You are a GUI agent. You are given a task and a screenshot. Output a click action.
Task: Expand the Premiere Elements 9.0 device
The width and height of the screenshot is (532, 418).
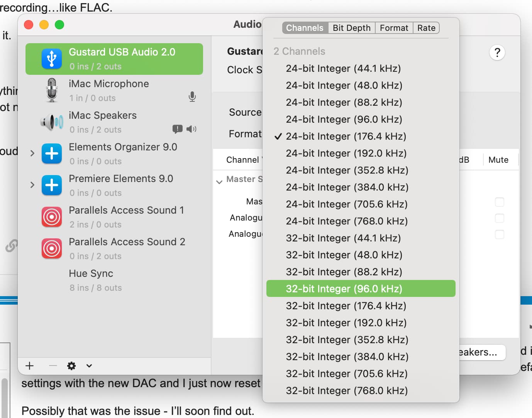click(32, 185)
